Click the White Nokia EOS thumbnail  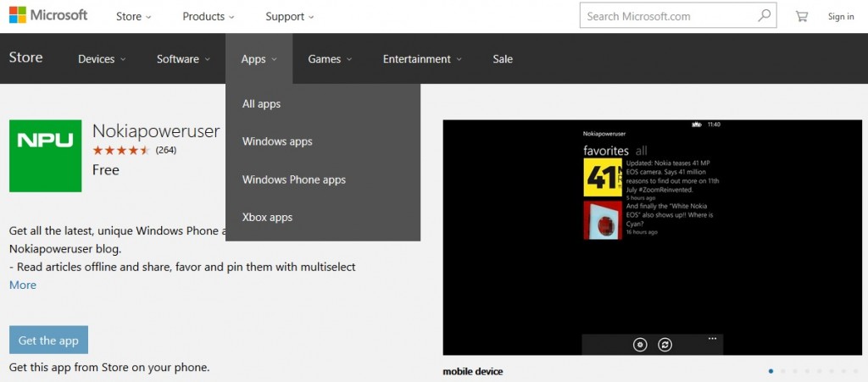pyautogui.click(x=603, y=219)
